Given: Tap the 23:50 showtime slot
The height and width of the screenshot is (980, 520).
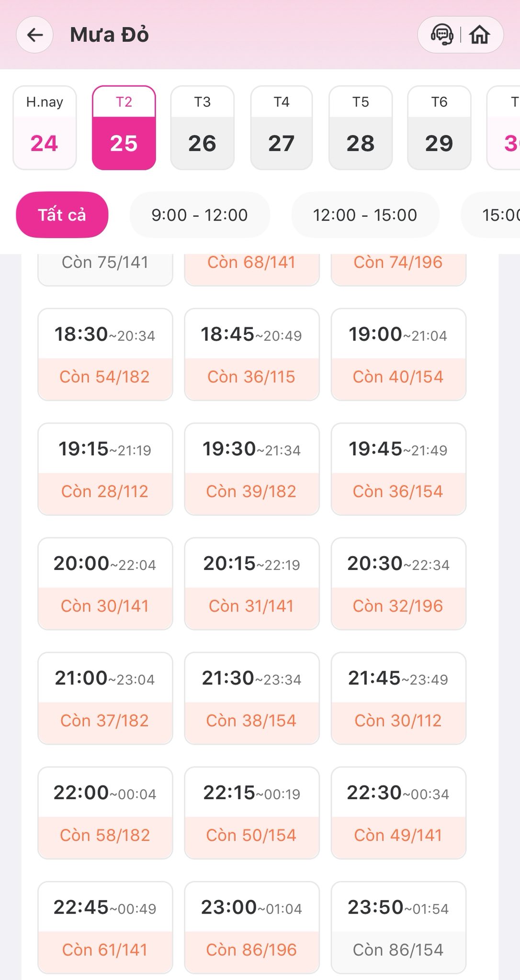Looking at the screenshot, I should (x=398, y=927).
